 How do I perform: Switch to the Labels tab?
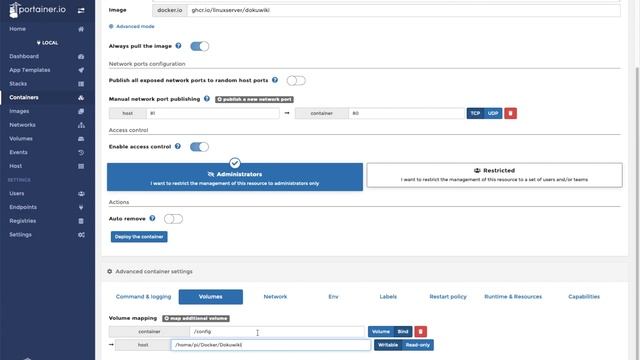[x=388, y=297]
